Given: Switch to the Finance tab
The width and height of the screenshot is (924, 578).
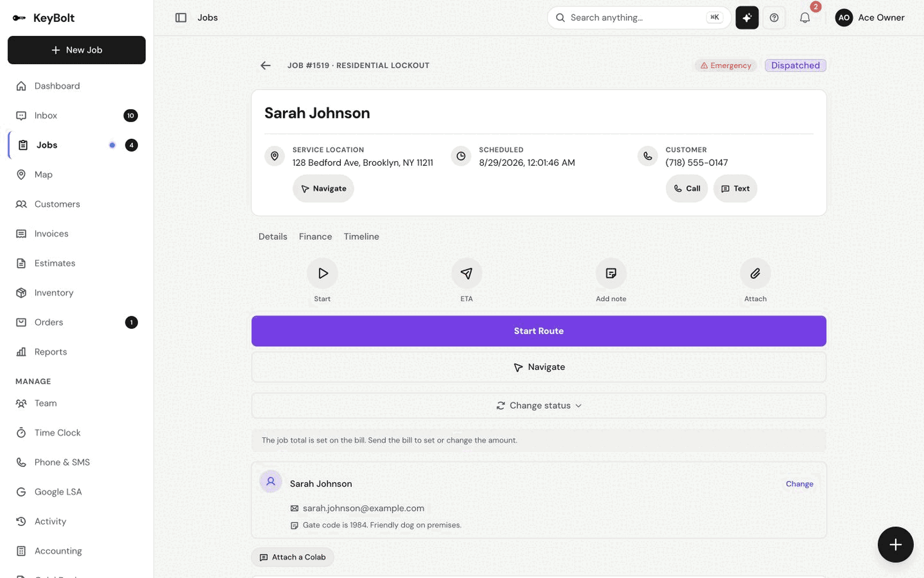Looking at the screenshot, I should point(315,236).
